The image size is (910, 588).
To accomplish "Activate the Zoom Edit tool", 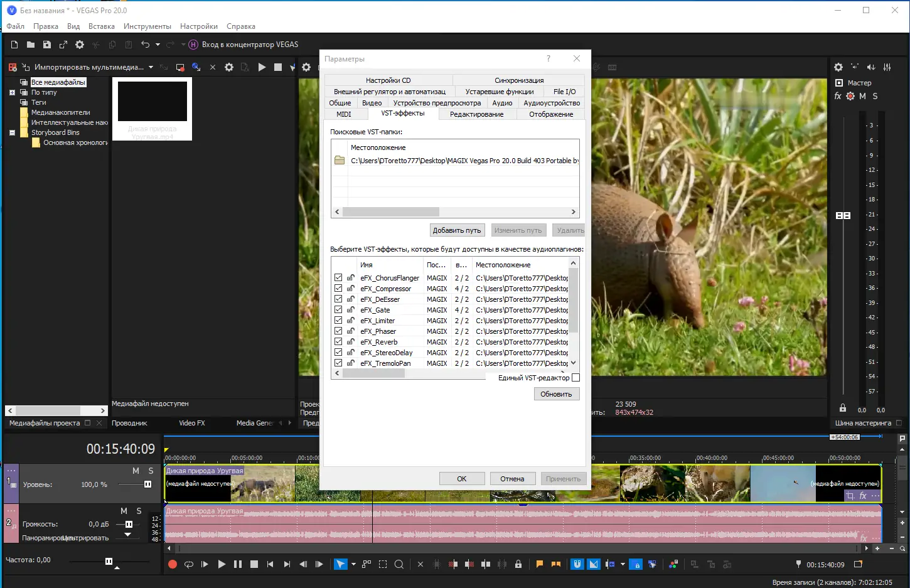I will point(399,564).
